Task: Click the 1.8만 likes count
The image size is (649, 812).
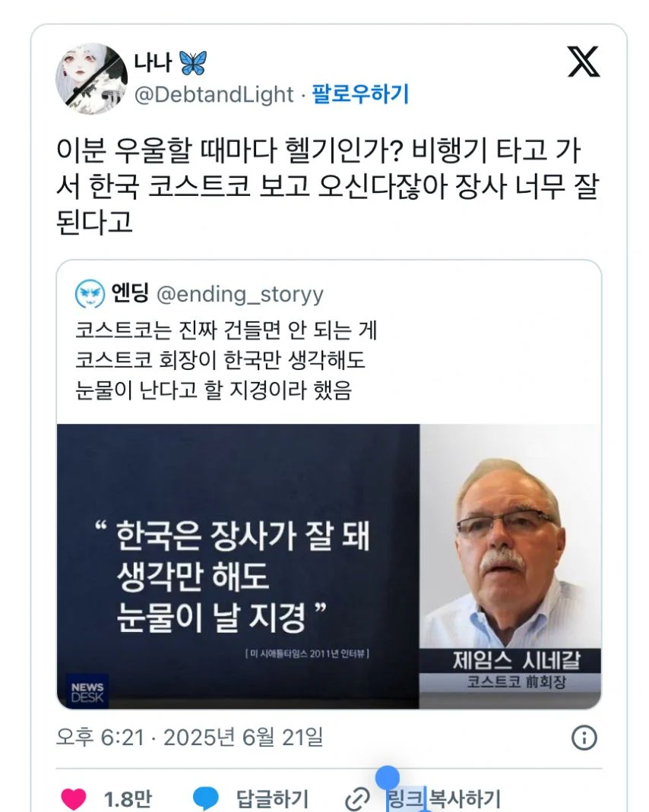Action: pyautogui.click(x=128, y=799)
